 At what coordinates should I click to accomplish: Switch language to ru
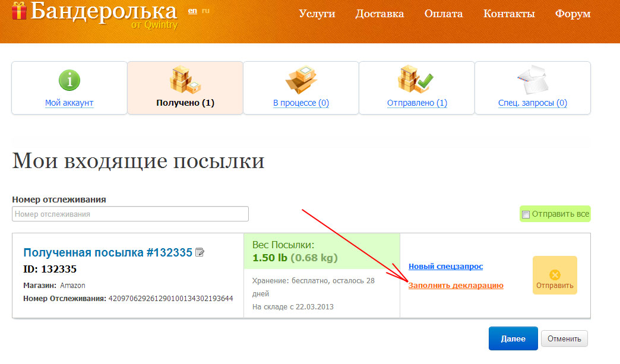tap(205, 11)
